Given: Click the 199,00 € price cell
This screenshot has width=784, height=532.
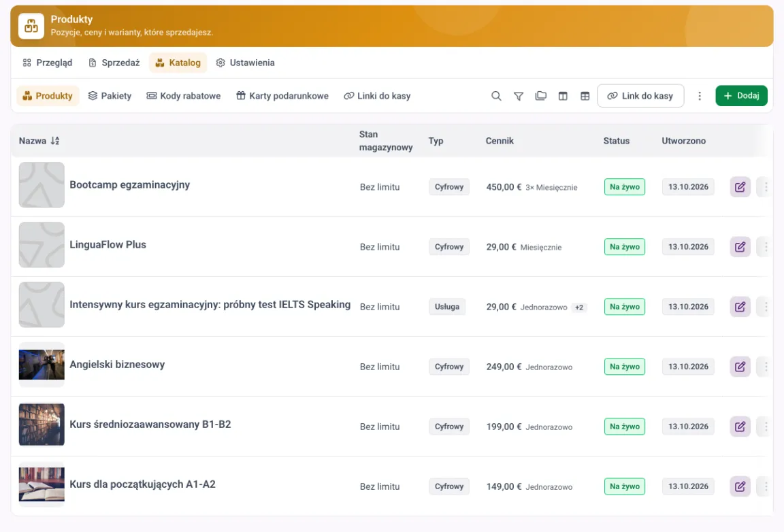Looking at the screenshot, I should 529,427.
